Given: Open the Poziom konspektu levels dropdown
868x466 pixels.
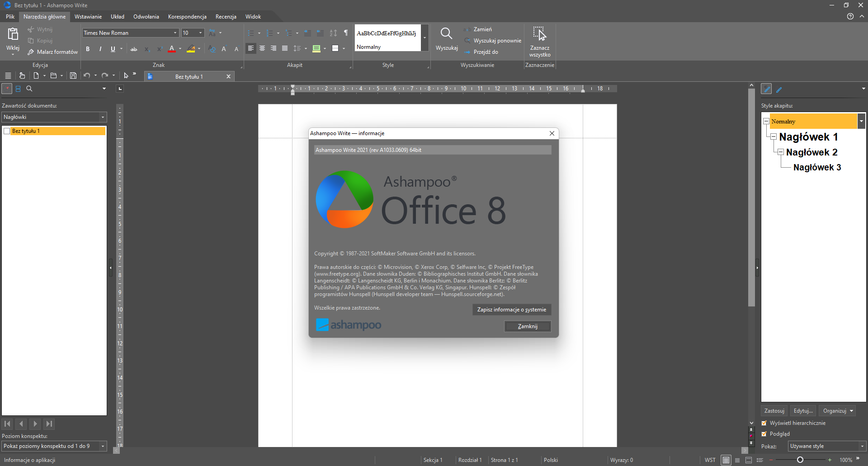Looking at the screenshot, I should [x=103, y=446].
